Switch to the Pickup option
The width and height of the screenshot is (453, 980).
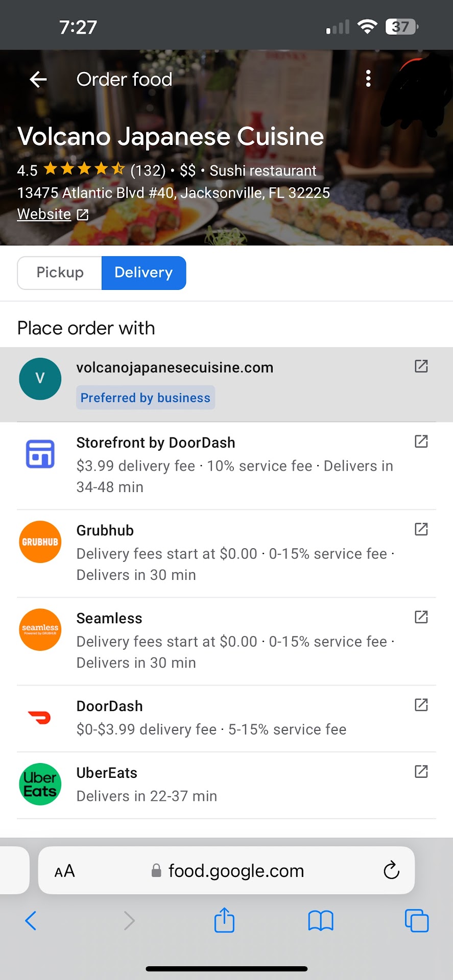tap(60, 273)
